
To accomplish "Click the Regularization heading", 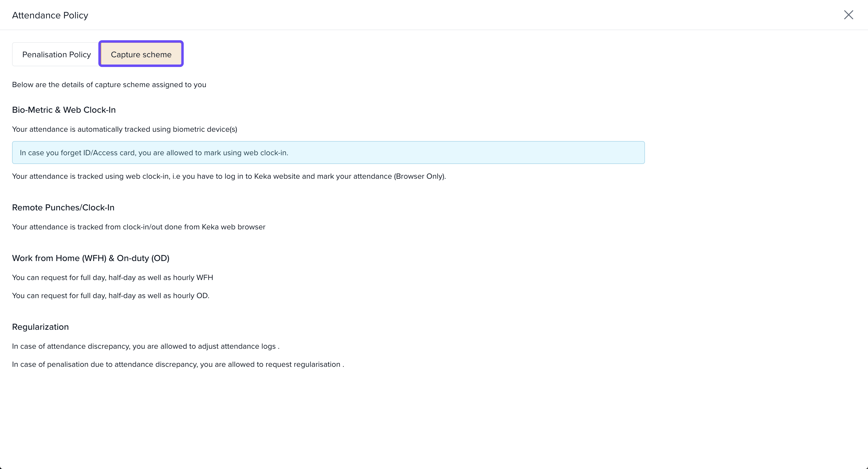I will [x=40, y=327].
